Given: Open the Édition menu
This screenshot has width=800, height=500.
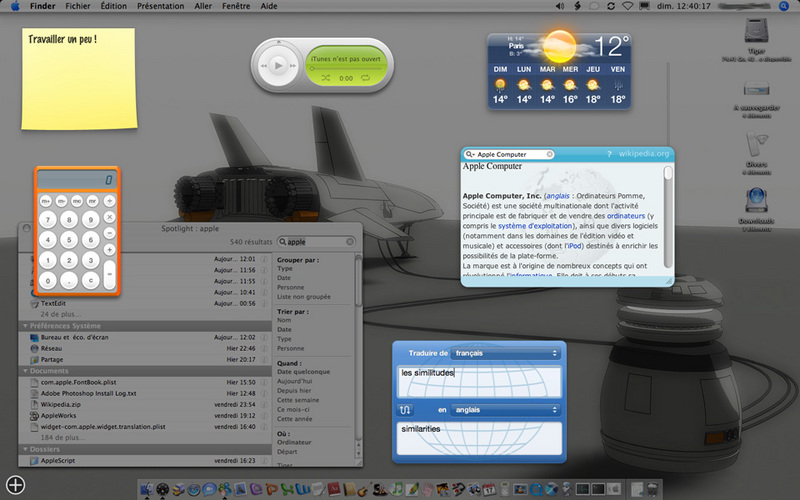Looking at the screenshot, I should (113, 6).
